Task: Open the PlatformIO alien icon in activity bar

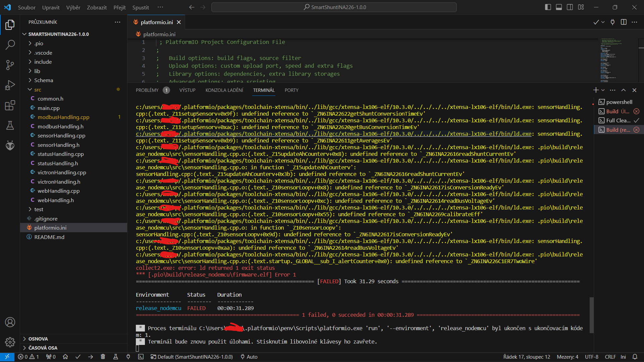Action: (x=10, y=145)
